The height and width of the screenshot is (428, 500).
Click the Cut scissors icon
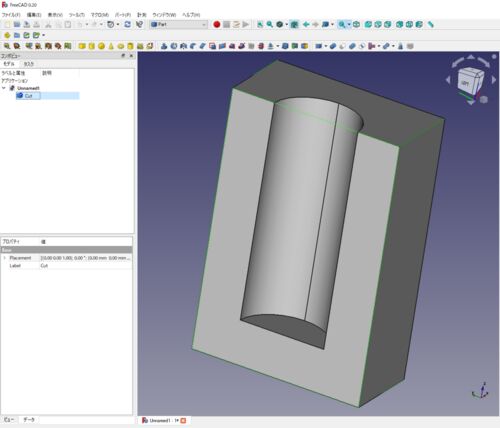tap(48, 25)
